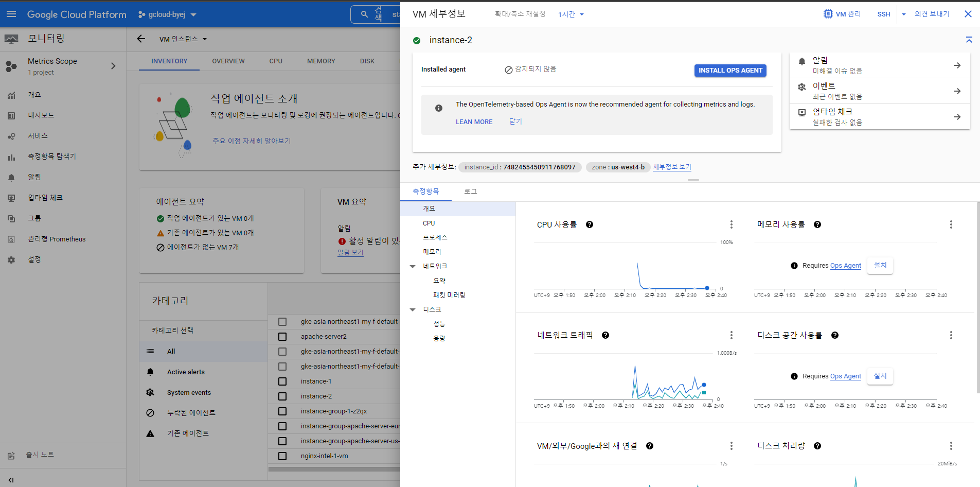The height and width of the screenshot is (487, 980).
Task: Open the hamburger navigation menu
Action: click(x=11, y=14)
